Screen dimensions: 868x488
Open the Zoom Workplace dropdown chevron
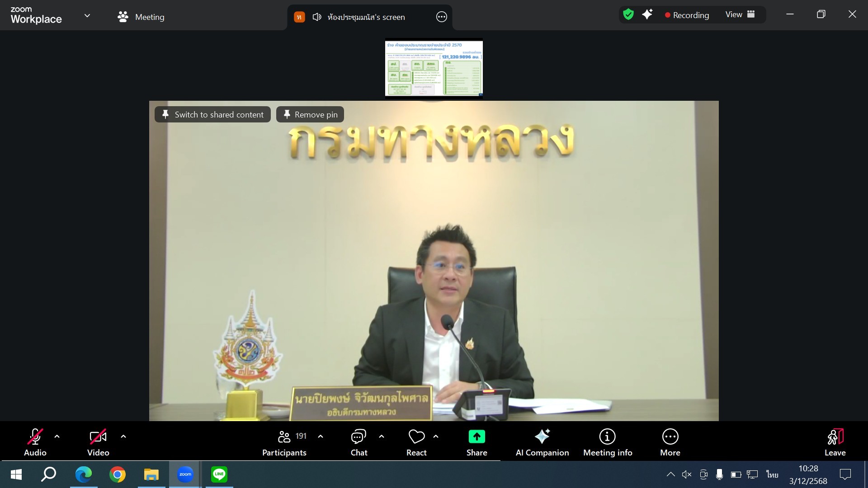87,16
